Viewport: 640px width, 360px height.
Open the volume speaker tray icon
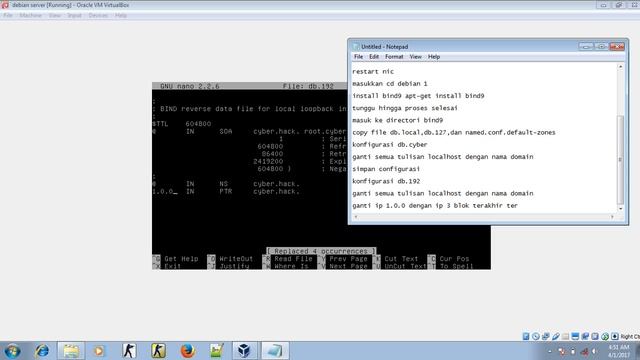click(x=595, y=351)
